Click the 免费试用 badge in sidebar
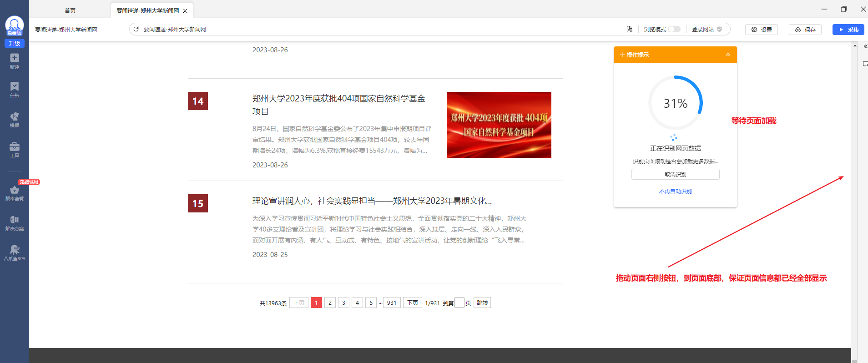The height and width of the screenshot is (363, 868). (29, 182)
